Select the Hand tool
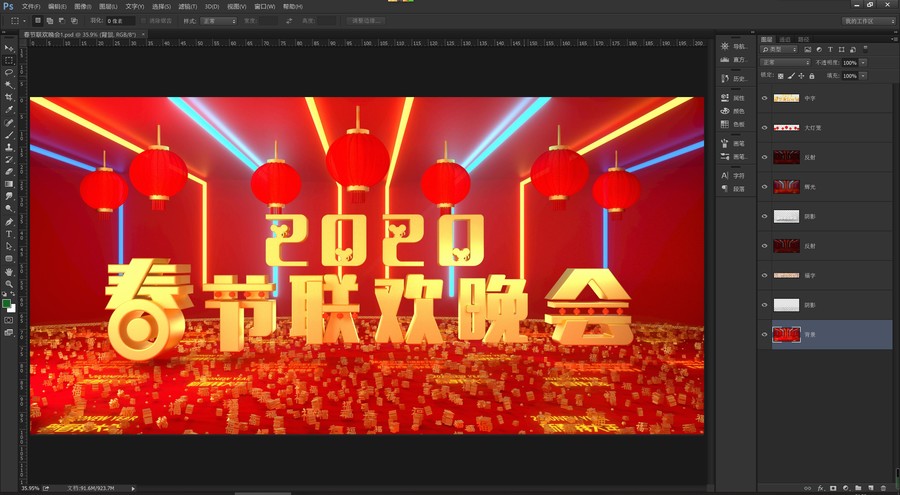 point(9,272)
